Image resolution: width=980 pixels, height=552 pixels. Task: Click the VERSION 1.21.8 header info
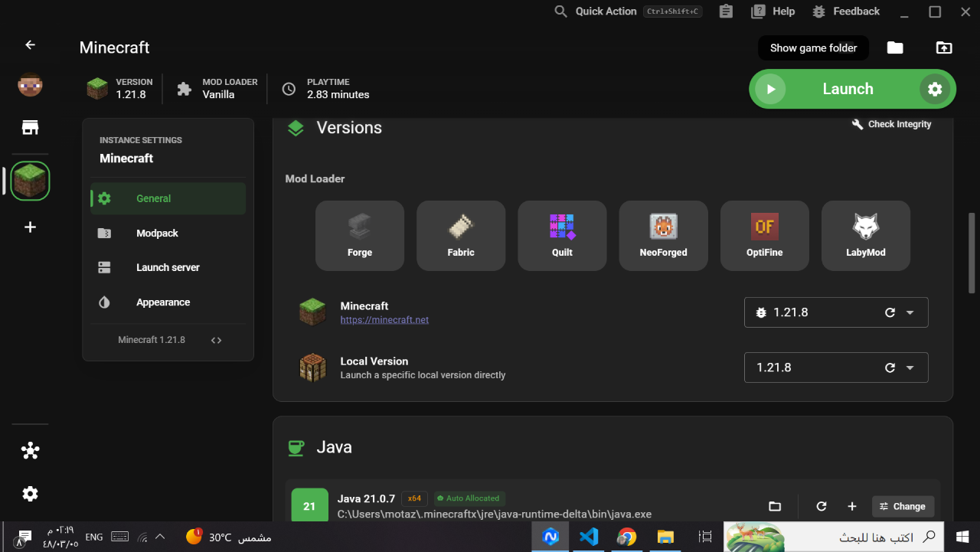tap(119, 88)
